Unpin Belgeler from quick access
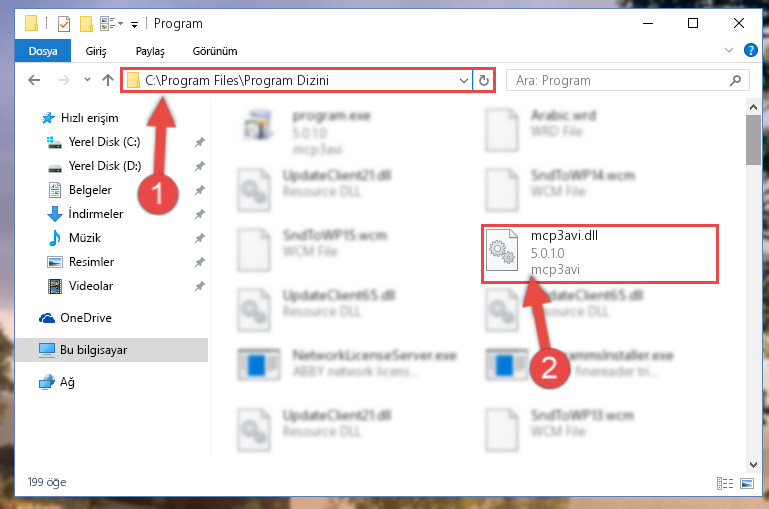769x509 pixels. [200, 190]
